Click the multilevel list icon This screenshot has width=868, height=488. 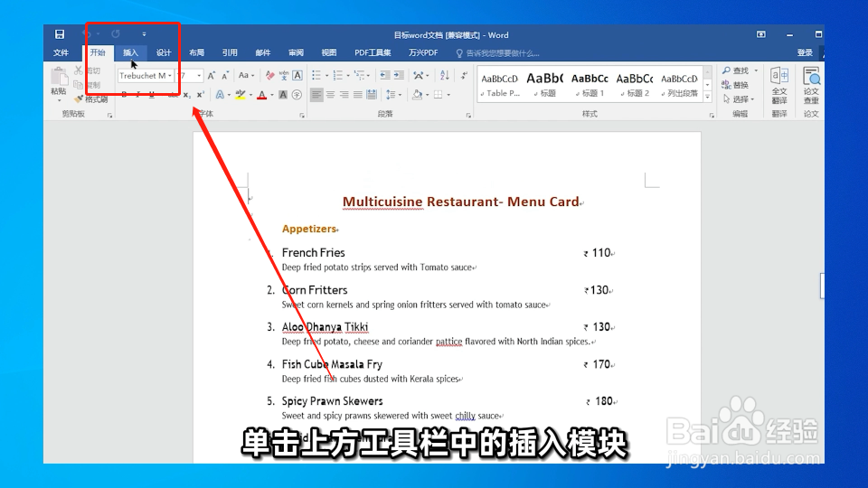[359, 75]
